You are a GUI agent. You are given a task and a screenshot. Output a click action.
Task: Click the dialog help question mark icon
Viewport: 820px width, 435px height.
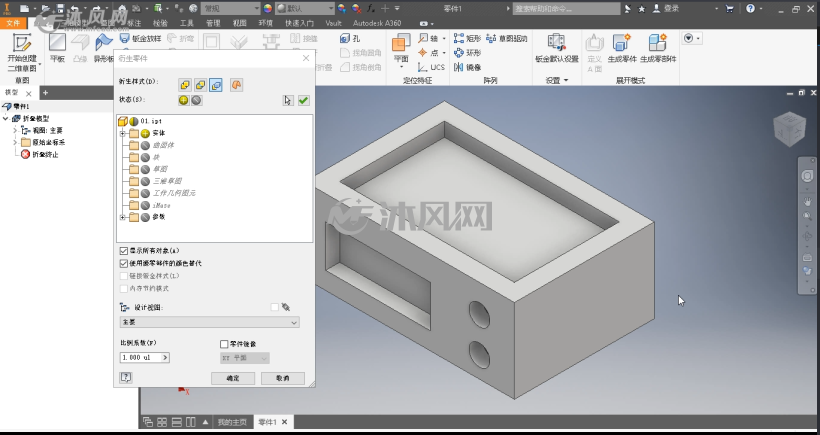click(126, 377)
